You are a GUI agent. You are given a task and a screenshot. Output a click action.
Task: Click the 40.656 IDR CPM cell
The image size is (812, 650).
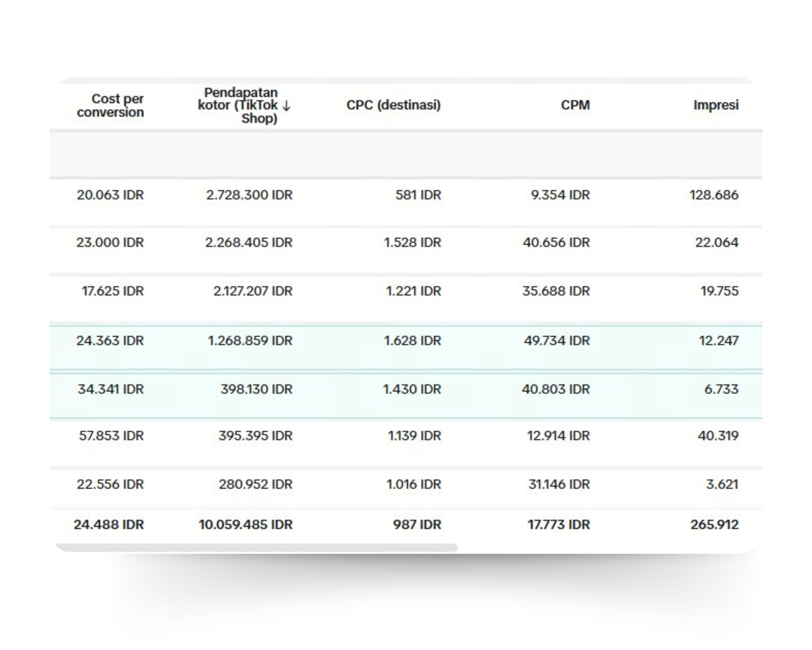(x=556, y=242)
